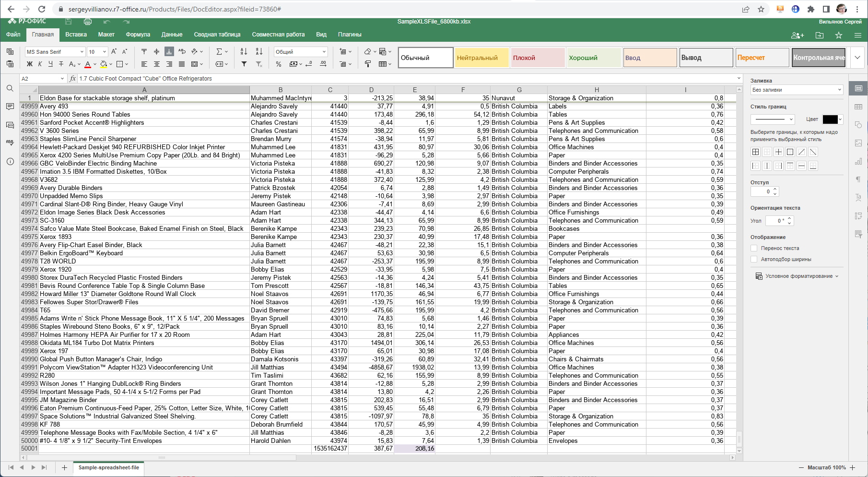Toggle wrap text icon in toolbar
Screen dimensions: 868x477
pos(182,51)
